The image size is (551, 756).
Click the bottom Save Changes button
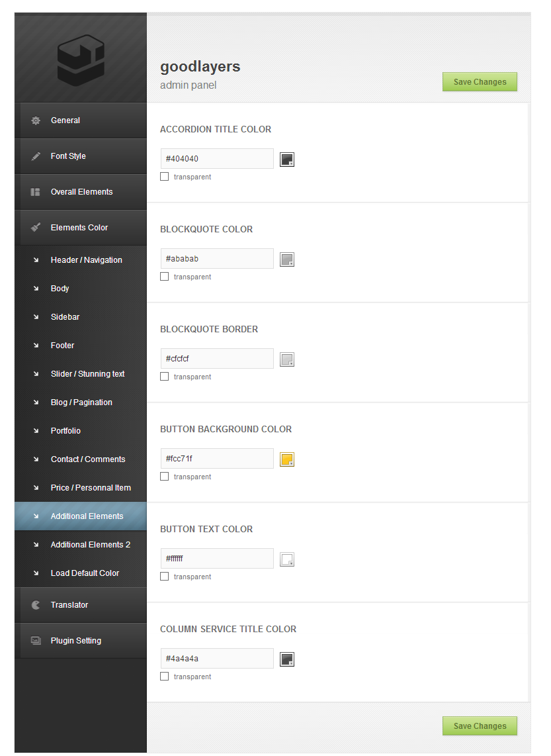click(x=480, y=726)
